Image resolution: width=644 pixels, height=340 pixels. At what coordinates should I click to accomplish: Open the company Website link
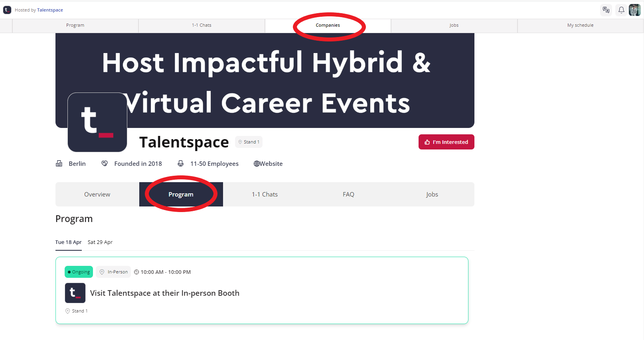pyautogui.click(x=271, y=163)
